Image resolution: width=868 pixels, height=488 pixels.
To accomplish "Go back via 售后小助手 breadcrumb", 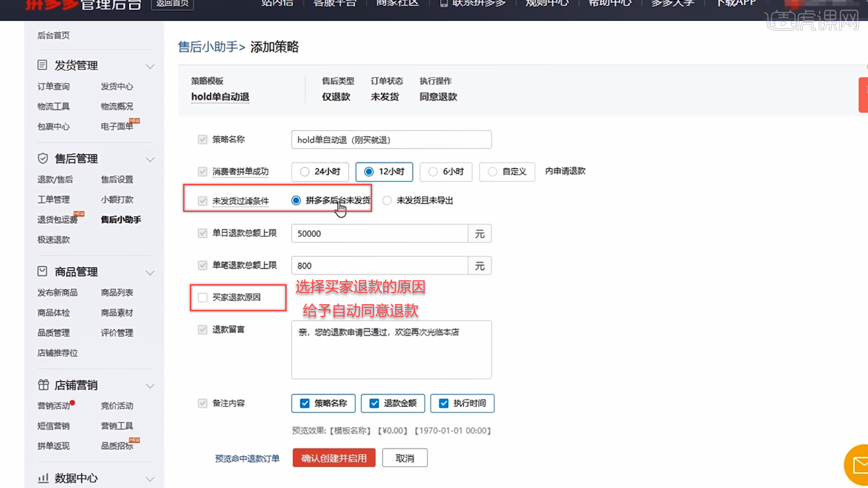I will coord(208,47).
